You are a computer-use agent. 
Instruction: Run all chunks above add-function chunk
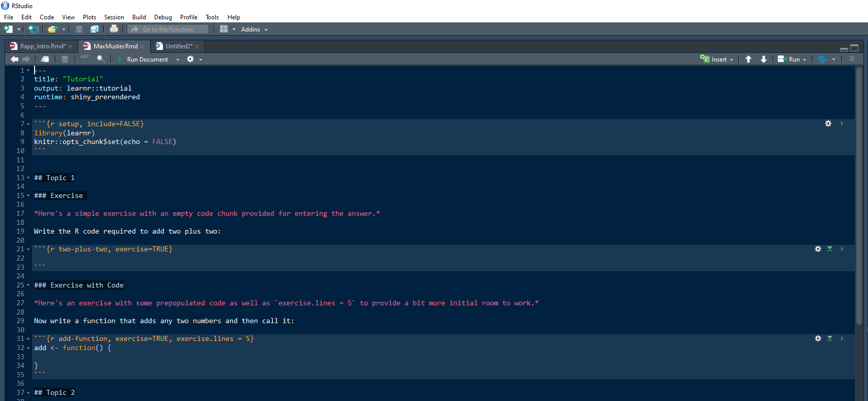(830, 338)
